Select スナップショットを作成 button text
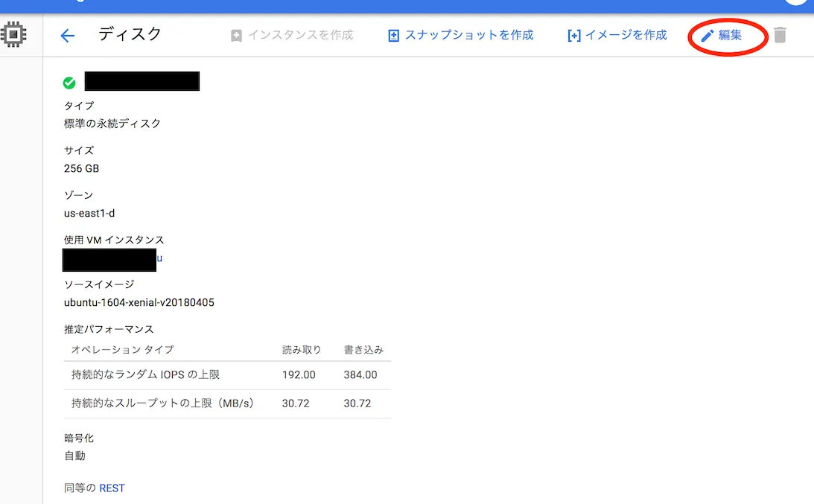 point(469,35)
